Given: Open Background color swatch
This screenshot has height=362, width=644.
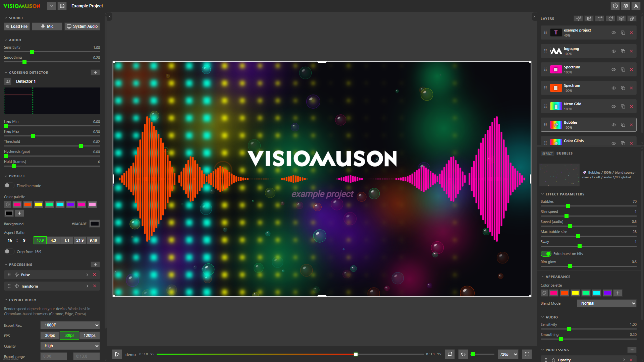Looking at the screenshot, I should pyautogui.click(x=95, y=224).
